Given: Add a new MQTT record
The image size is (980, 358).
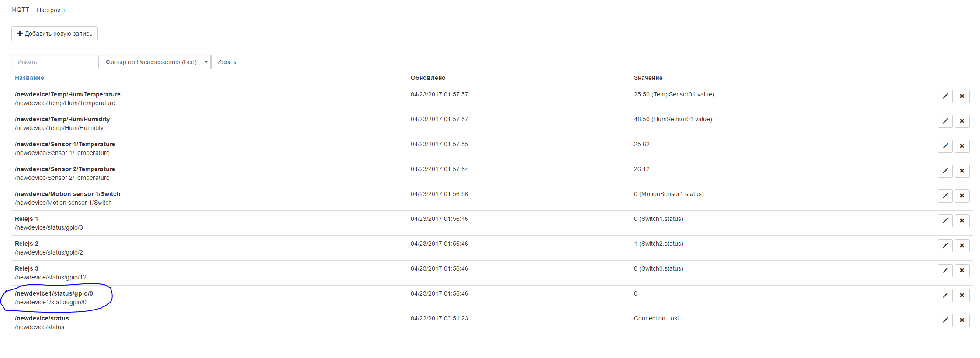Looking at the screenshot, I should click(55, 34).
